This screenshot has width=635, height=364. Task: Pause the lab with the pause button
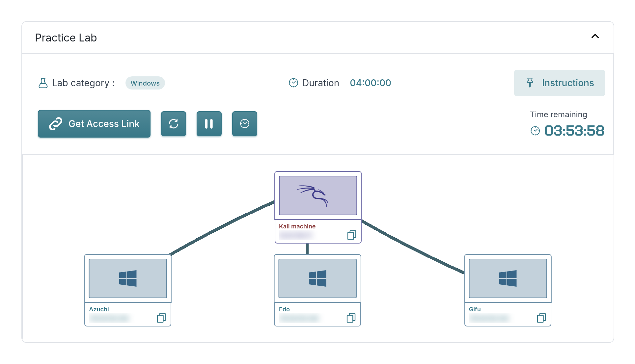[209, 124]
